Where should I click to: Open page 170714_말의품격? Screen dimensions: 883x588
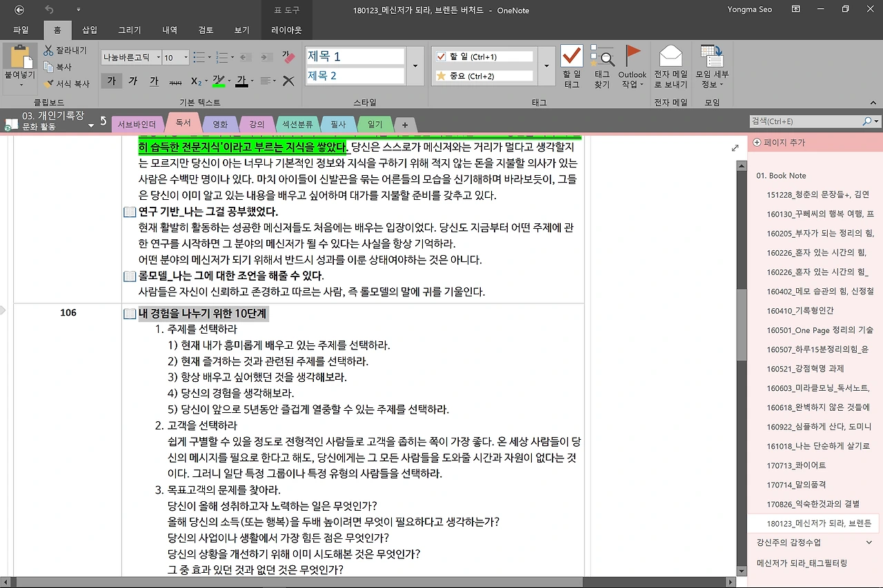(x=796, y=485)
